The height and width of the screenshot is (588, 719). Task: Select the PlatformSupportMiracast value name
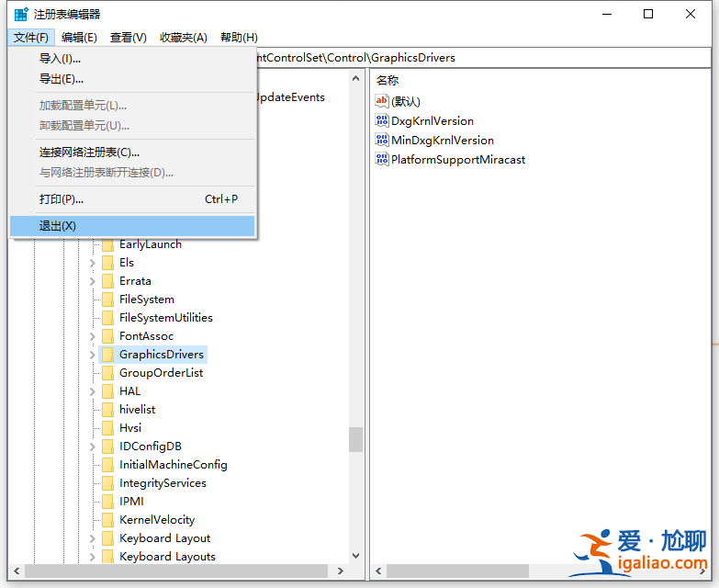(x=458, y=160)
